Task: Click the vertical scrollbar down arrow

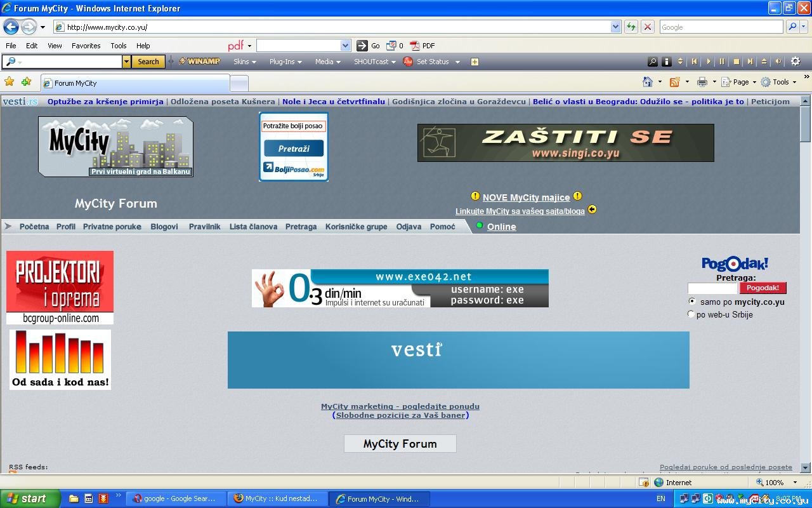Action: click(806, 468)
